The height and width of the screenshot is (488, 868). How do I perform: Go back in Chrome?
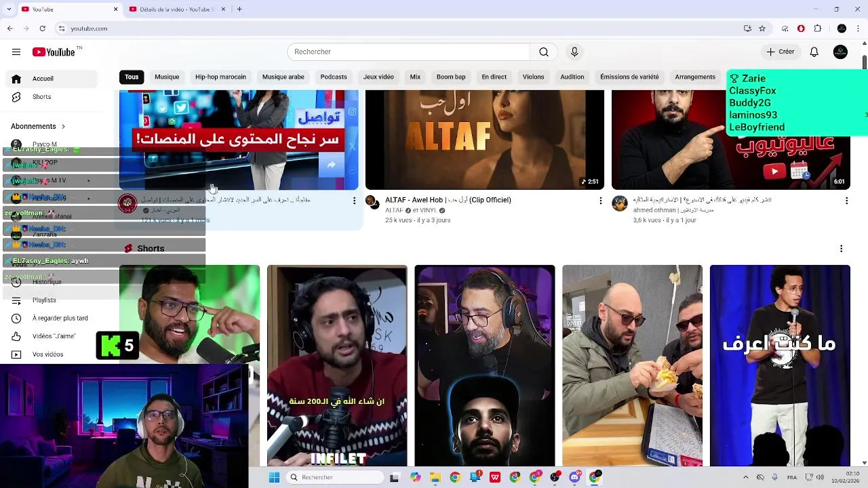(9, 28)
